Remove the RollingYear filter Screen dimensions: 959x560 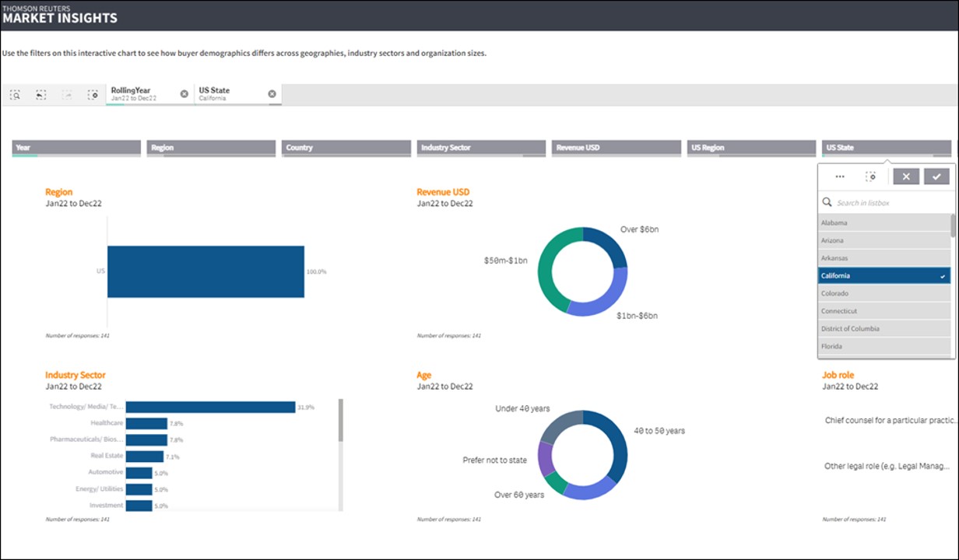point(184,94)
